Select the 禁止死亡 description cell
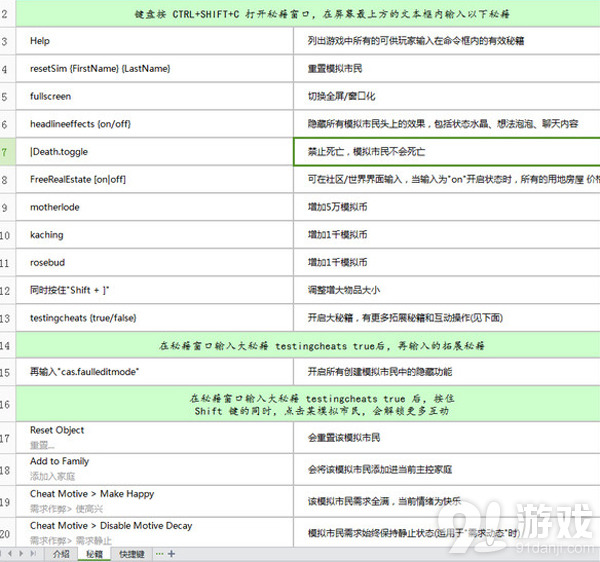Screen dimensions: 600x562 tap(447, 152)
